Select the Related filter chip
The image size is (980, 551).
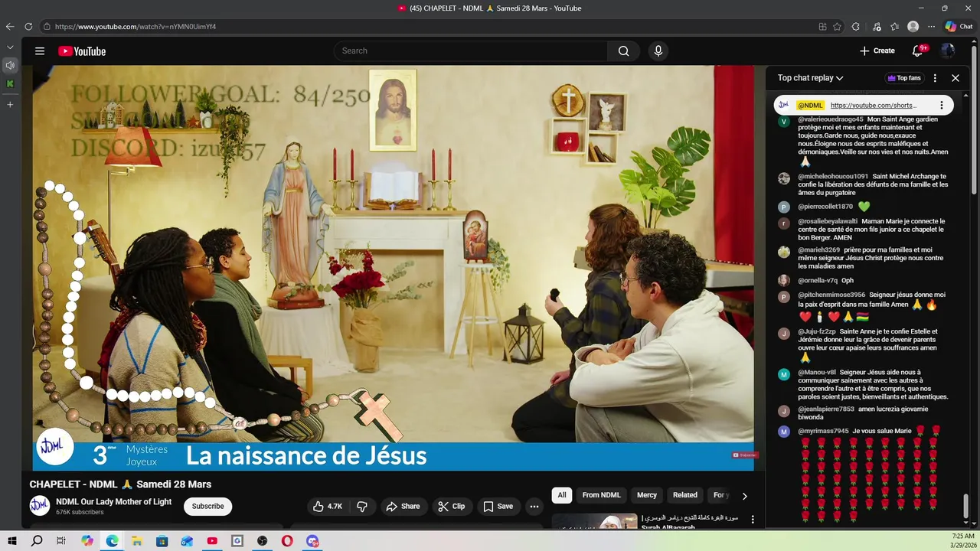click(x=685, y=495)
